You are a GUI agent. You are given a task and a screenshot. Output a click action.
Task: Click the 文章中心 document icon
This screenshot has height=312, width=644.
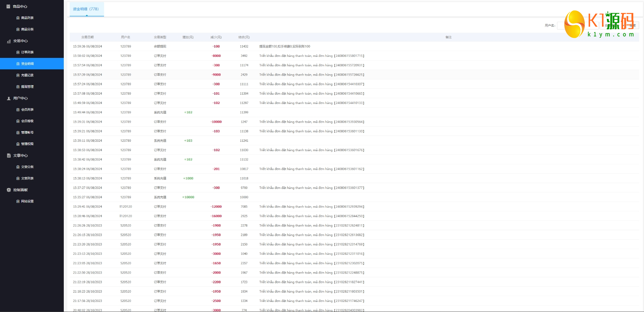point(9,156)
